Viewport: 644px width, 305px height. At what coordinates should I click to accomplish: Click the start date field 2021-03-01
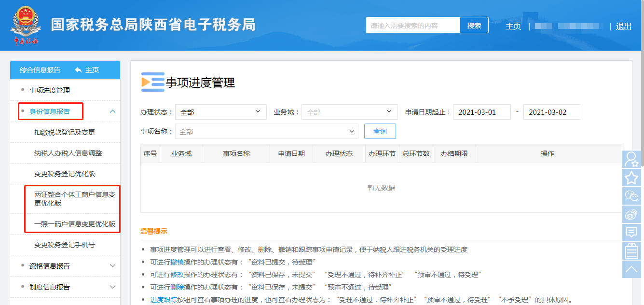(x=481, y=112)
